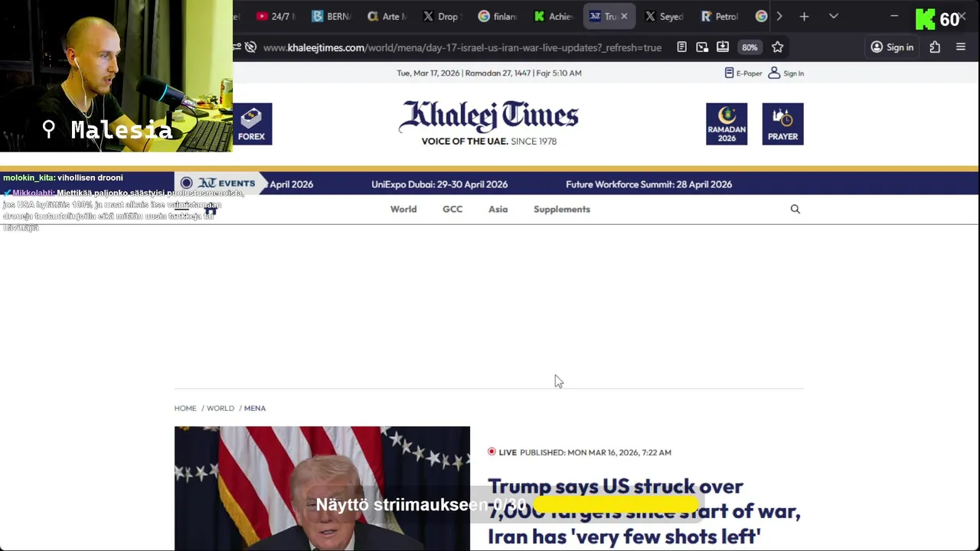Open the E-Paper link
The image size is (980, 551).
[x=743, y=73]
